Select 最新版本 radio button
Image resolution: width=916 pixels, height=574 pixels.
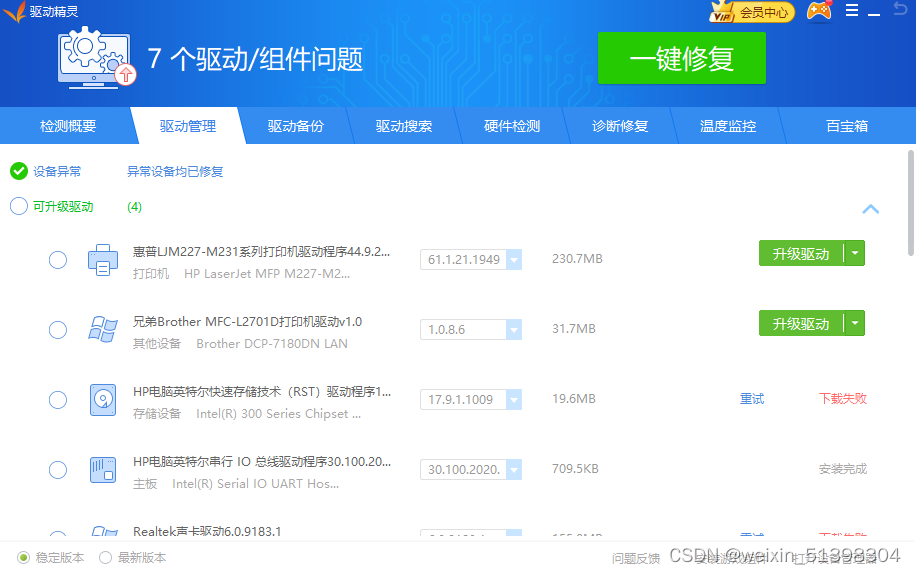(x=105, y=558)
